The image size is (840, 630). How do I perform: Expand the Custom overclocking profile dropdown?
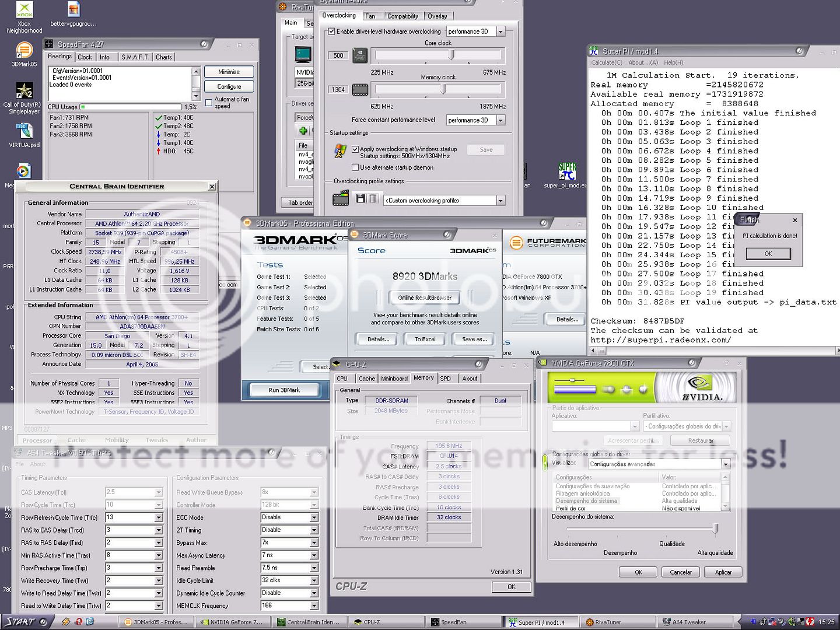(501, 201)
